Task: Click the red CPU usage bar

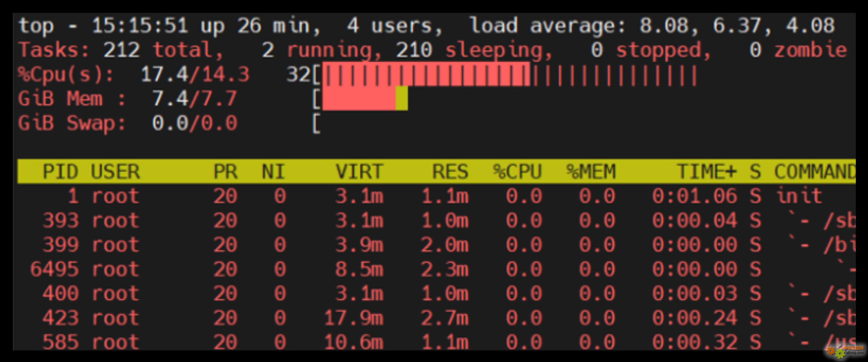Action: click(426, 74)
